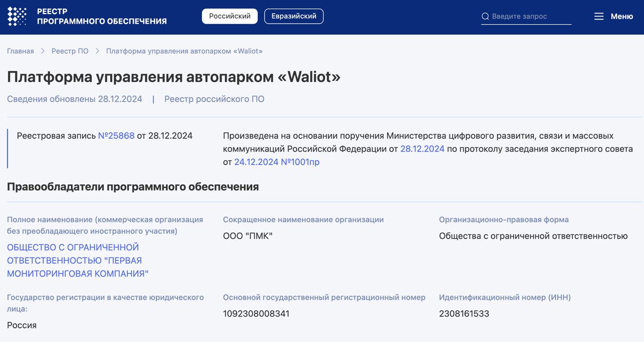Open the Меню label
The image size is (644, 342).
[621, 17]
